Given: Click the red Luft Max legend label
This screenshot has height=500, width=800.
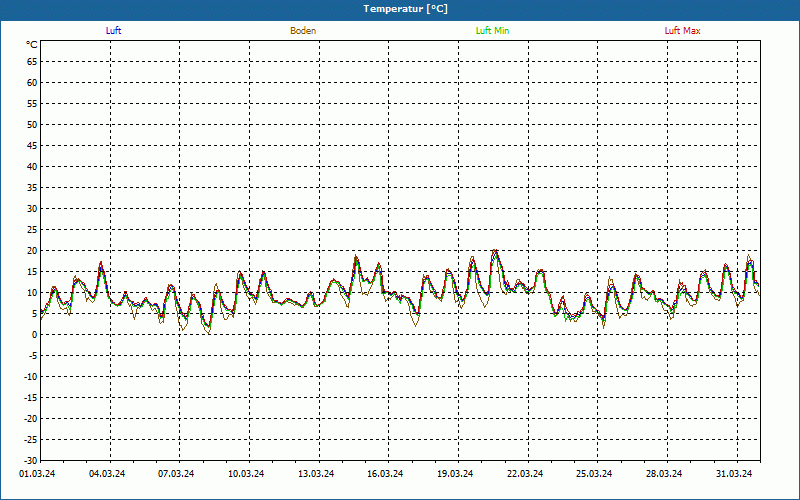Looking at the screenshot, I should (682, 31).
